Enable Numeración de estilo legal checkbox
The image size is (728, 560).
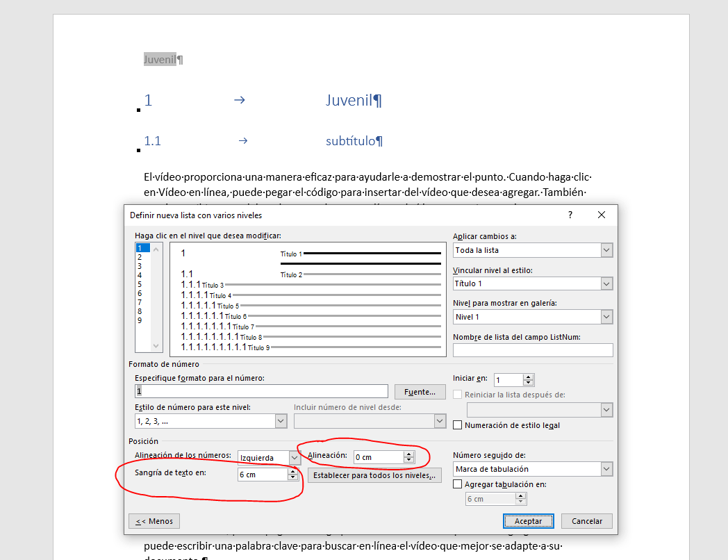point(457,425)
